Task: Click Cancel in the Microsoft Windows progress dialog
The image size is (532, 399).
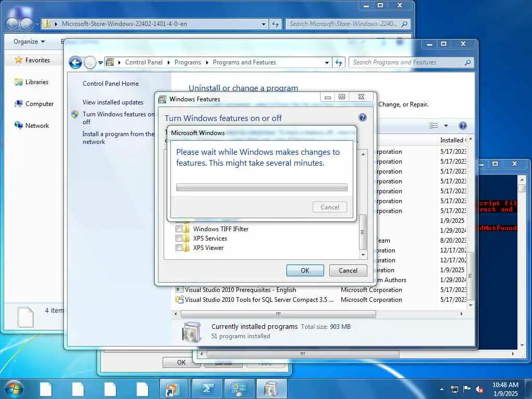Action: [x=330, y=207]
